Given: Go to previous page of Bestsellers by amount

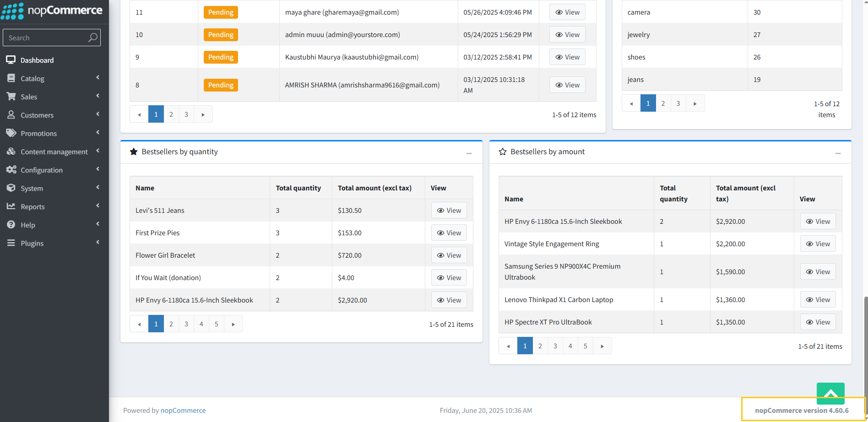Looking at the screenshot, I should click(508, 346).
